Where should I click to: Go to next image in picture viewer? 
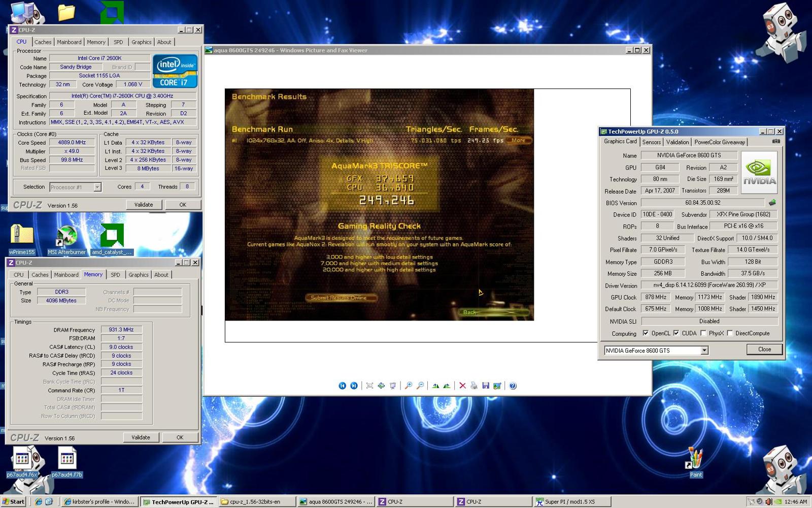click(x=354, y=386)
